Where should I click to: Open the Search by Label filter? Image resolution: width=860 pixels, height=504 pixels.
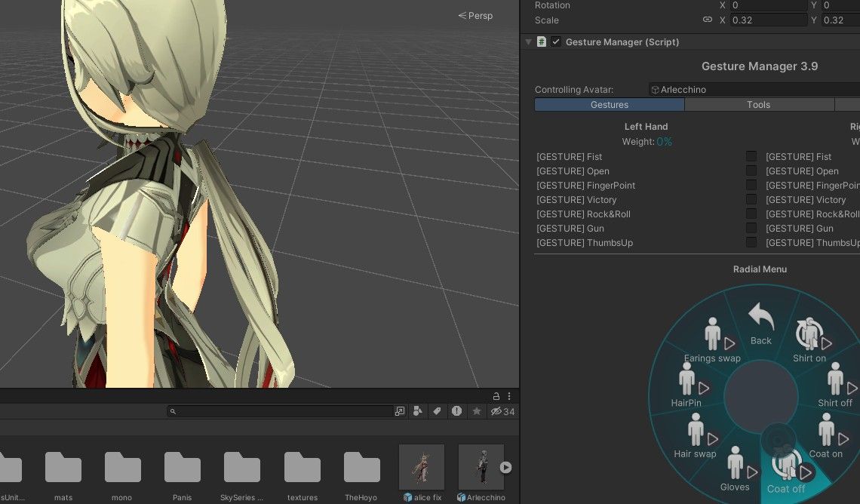[437, 411]
